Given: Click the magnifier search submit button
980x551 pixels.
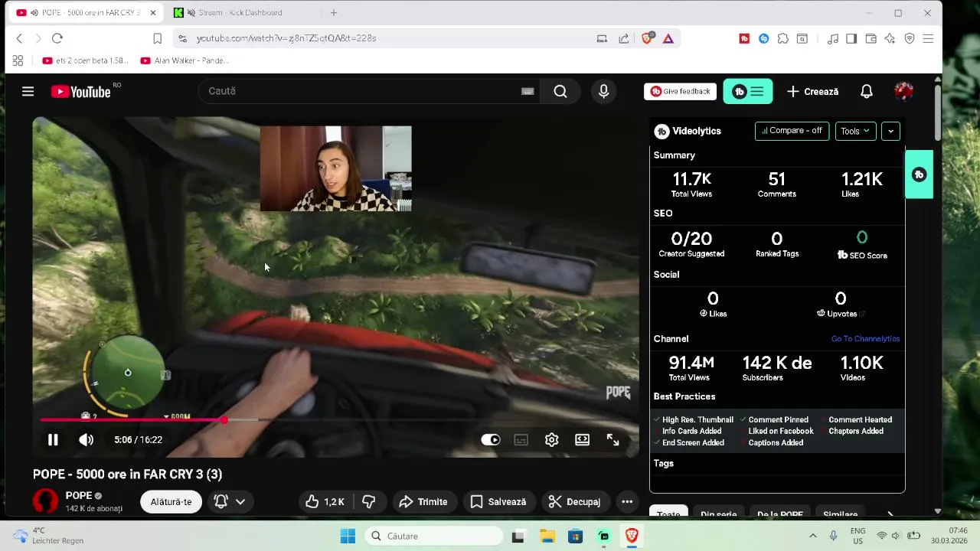Looking at the screenshot, I should point(560,92).
